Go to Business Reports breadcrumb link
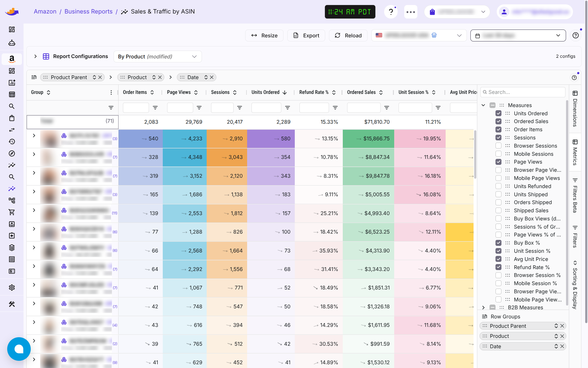The image size is (588, 368). [x=88, y=12]
